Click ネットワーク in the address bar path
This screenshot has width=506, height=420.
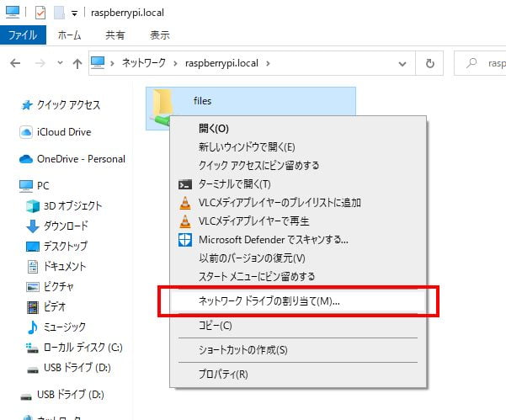(x=144, y=62)
